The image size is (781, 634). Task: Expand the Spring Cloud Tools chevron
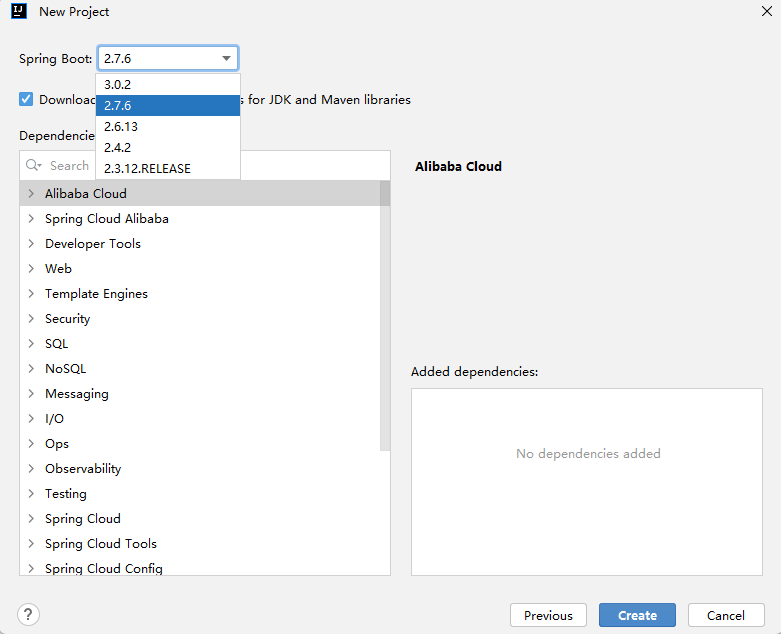[x=31, y=543]
